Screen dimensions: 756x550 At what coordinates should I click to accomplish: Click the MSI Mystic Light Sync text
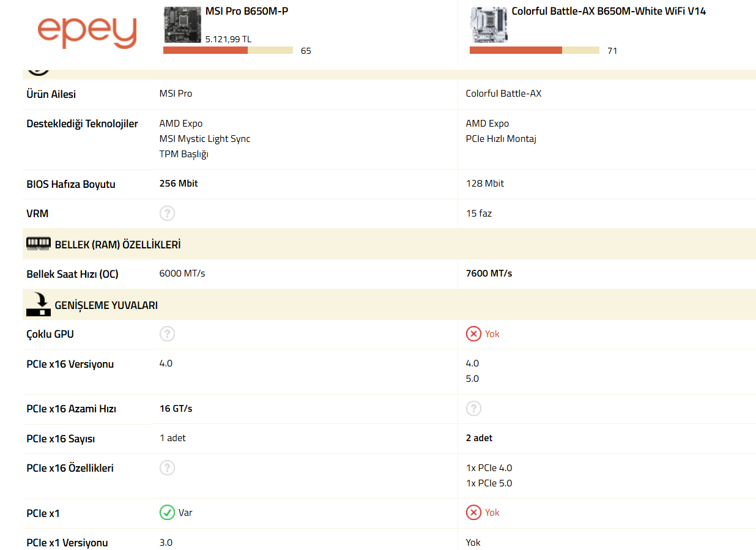pyautogui.click(x=205, y=139)
